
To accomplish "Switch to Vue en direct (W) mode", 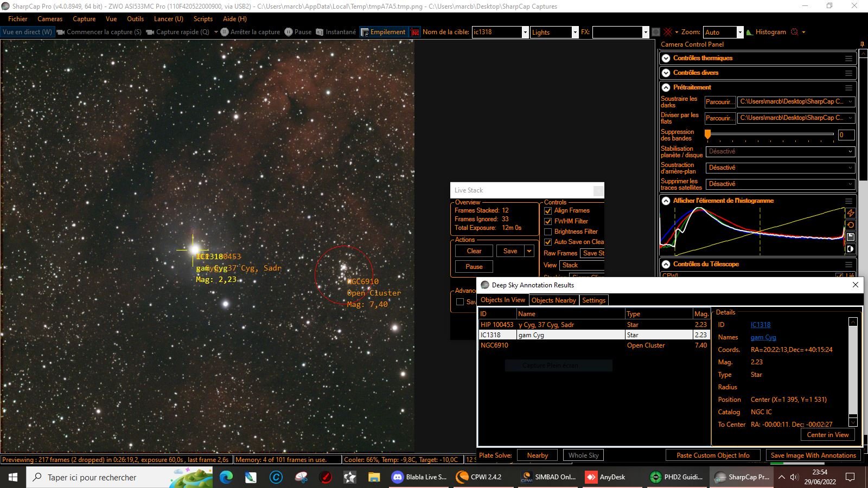I will point(27,32).
